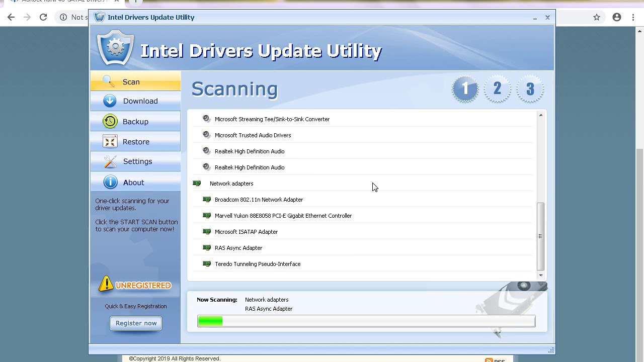Viewport: 644px width, 362px height.
Task: Click the Settings tools icon
Action: pos(110,161)
